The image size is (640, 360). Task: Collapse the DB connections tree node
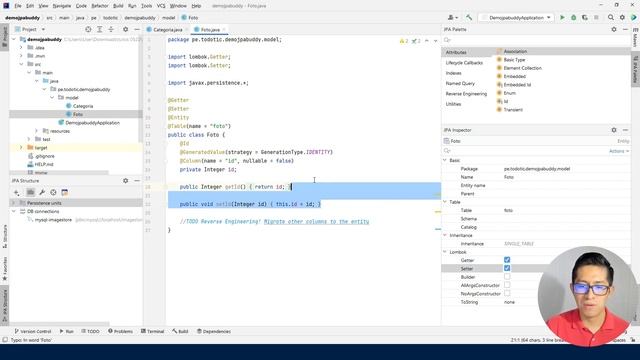point(14,211)
